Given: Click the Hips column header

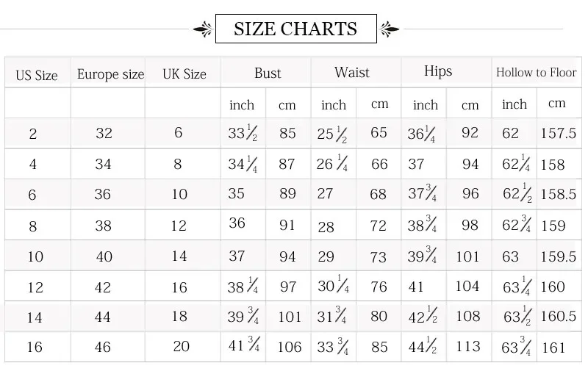Looking at the screenshot, I should (438, 71).
